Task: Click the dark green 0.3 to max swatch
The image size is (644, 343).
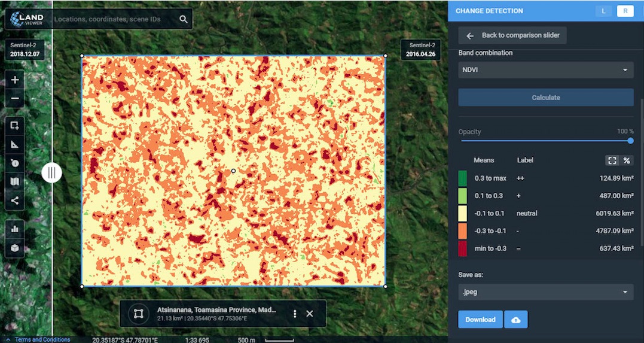Action: click(462, 178)
